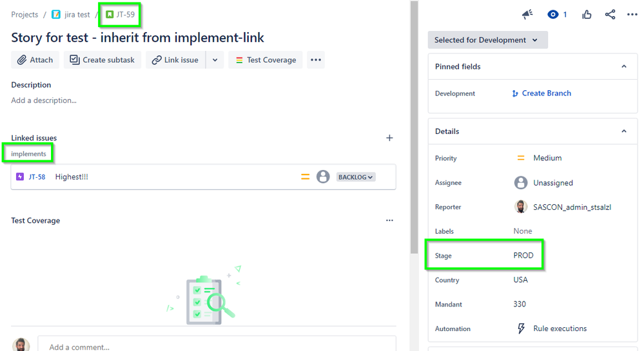Viewport: 644px width, 351px height.
Task: Edit the Medium priority value
Action: click(547, 158)
